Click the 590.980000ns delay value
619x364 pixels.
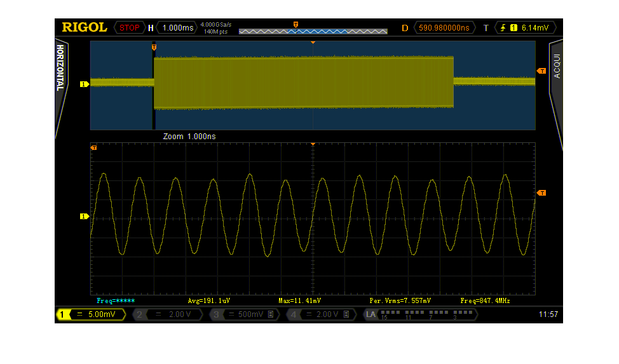click(444, 28)
